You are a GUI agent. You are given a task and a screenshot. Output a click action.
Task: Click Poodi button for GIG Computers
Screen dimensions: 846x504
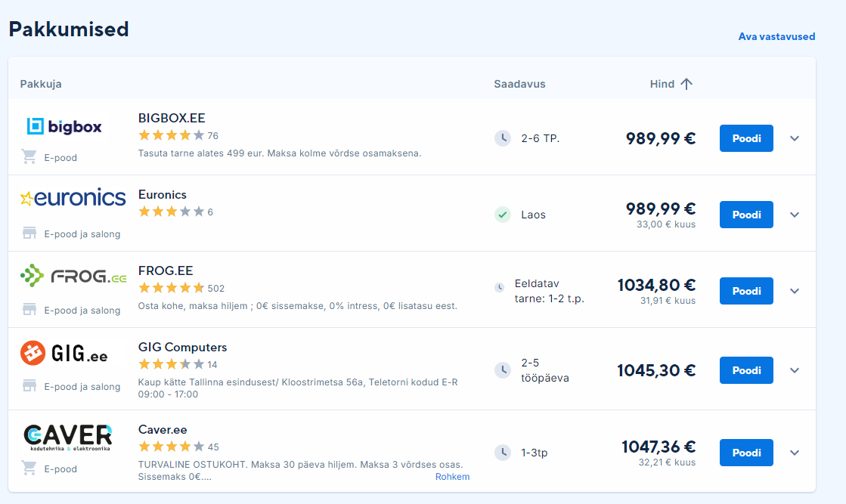pos(746,370)
